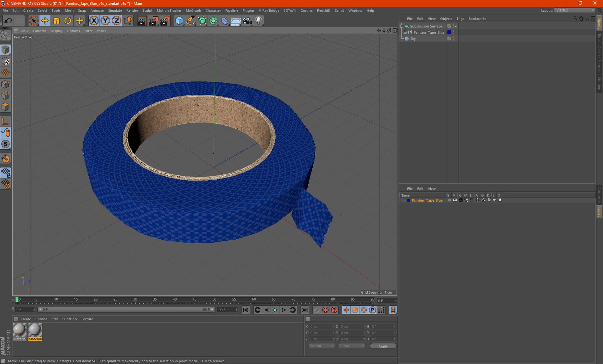
Task: Open the World coordinate dropdown
Action: (321, 346)
